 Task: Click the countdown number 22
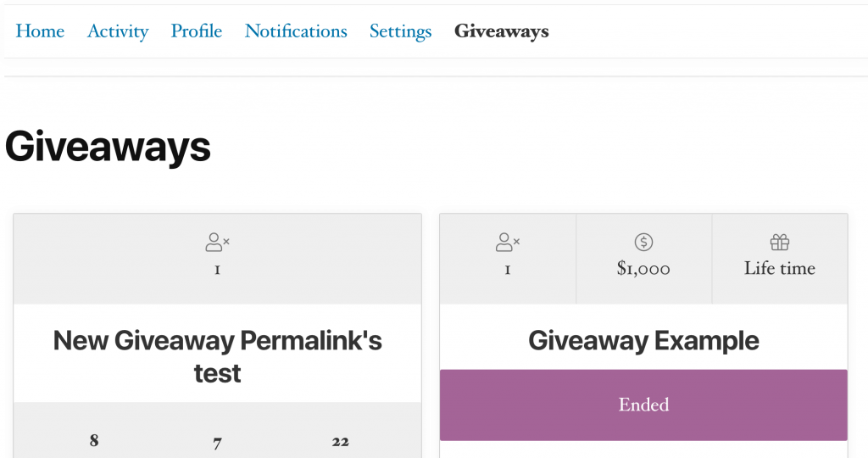(x=341, y=441)
